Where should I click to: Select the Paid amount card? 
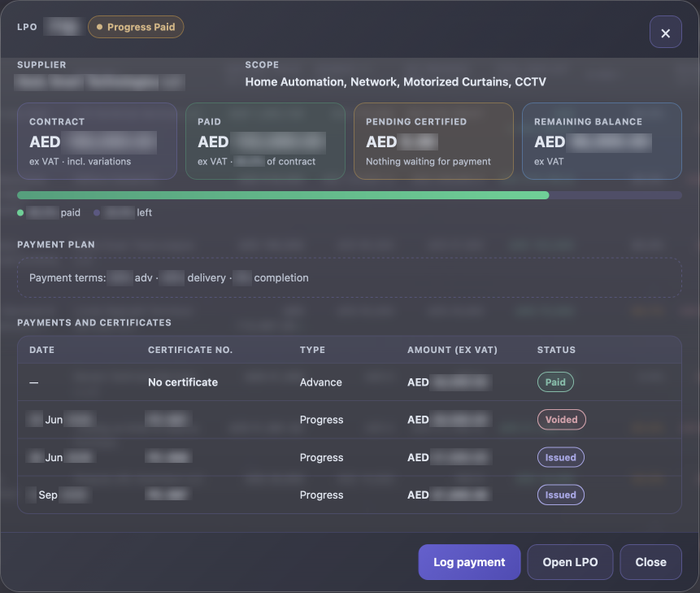click(x=265, y=141)
